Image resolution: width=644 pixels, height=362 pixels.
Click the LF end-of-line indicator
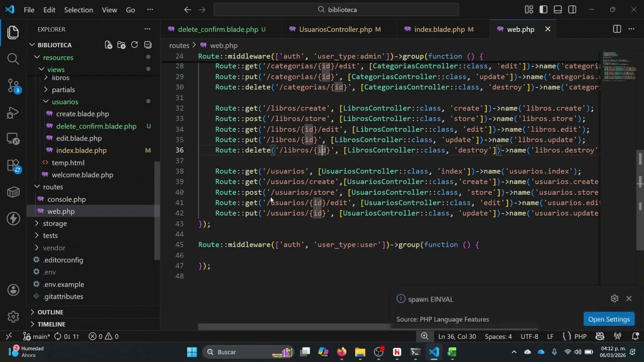(550, 336)
